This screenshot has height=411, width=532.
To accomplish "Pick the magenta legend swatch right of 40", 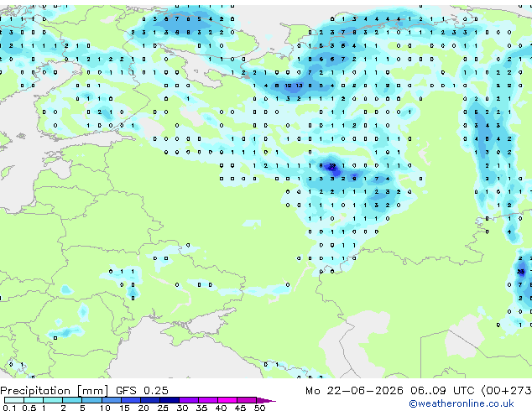I will click(227, 400).
